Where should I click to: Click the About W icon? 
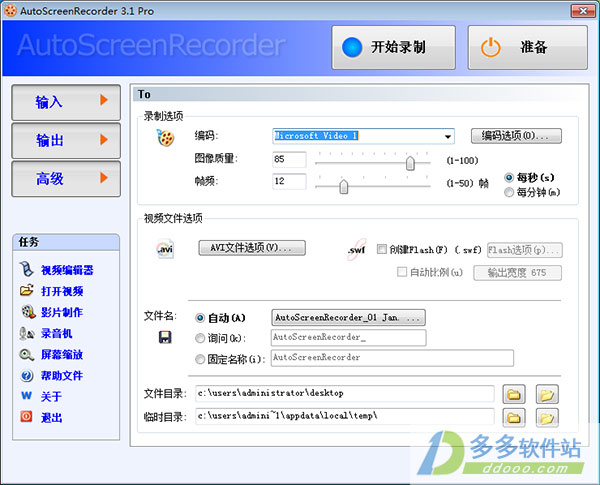click(x=26, y=395)
